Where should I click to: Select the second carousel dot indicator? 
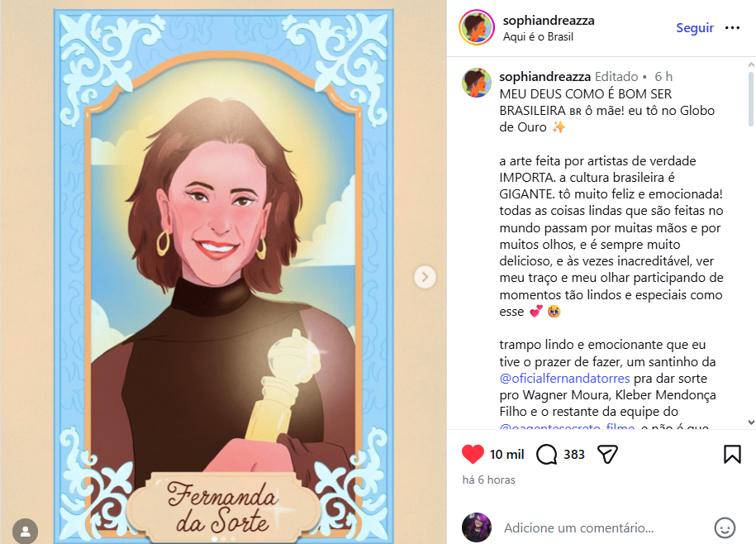coord(224,539)
